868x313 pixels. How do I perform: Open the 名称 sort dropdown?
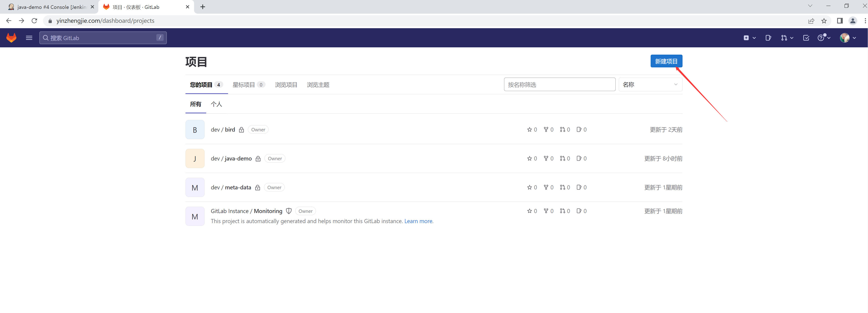[x=650, y=85]
